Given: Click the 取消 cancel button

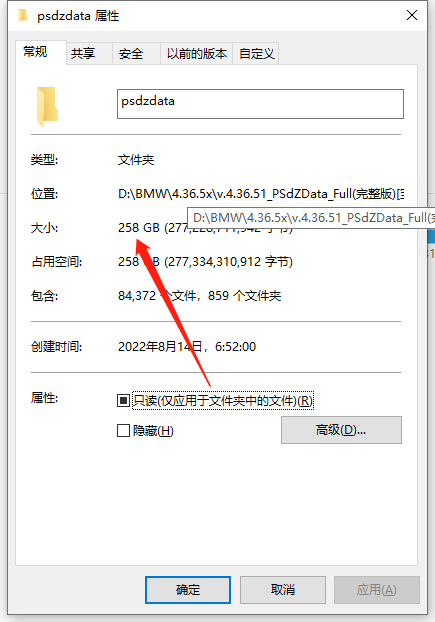Looking at the screenshot, I should coord(283,590).
